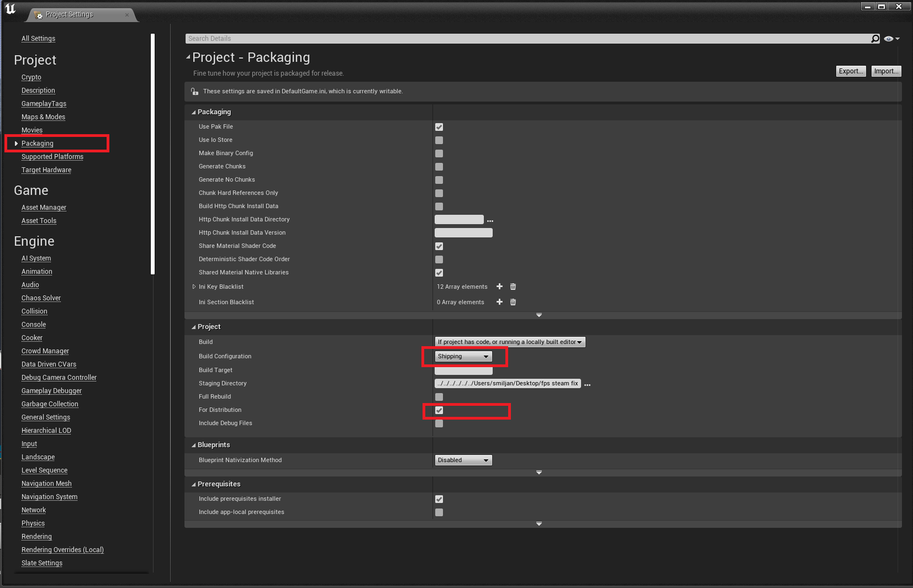This screenshot has height=588, width=913.
Task: Browse for Staging Directory with ellipsis button
Action: coord(587,384)
